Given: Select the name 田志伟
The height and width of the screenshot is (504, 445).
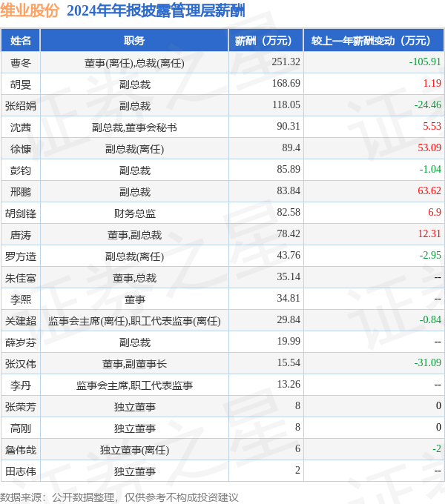Looking at the screenshot, I should pos(21,472).
